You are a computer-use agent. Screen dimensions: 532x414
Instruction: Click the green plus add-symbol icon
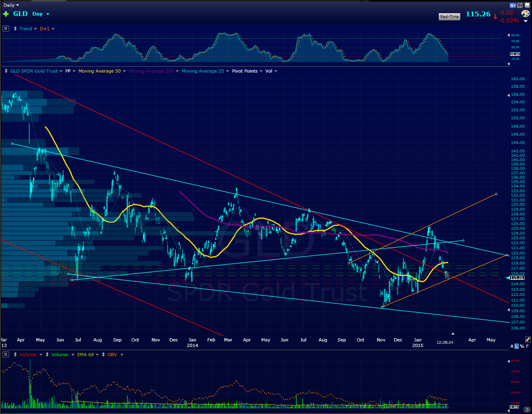point(6,14)
